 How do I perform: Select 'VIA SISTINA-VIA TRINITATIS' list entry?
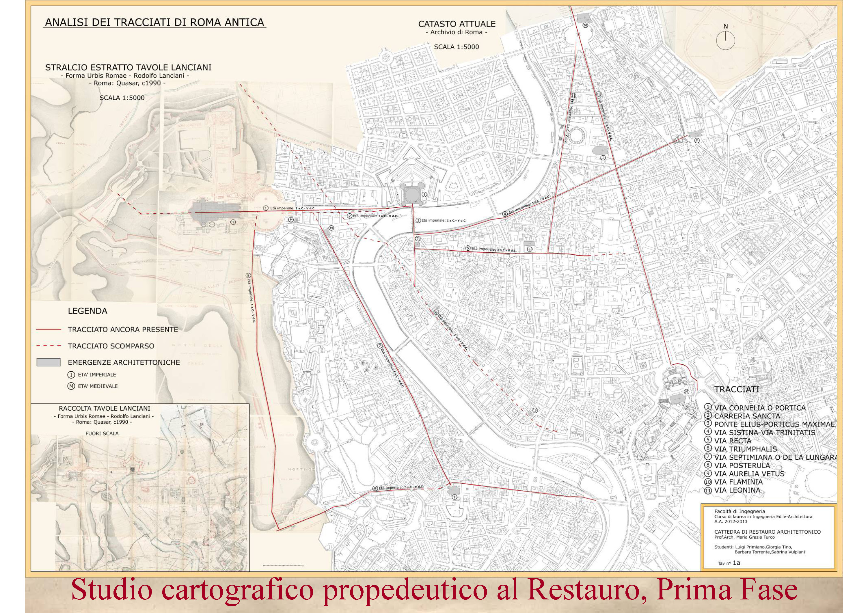click(765, 433)
